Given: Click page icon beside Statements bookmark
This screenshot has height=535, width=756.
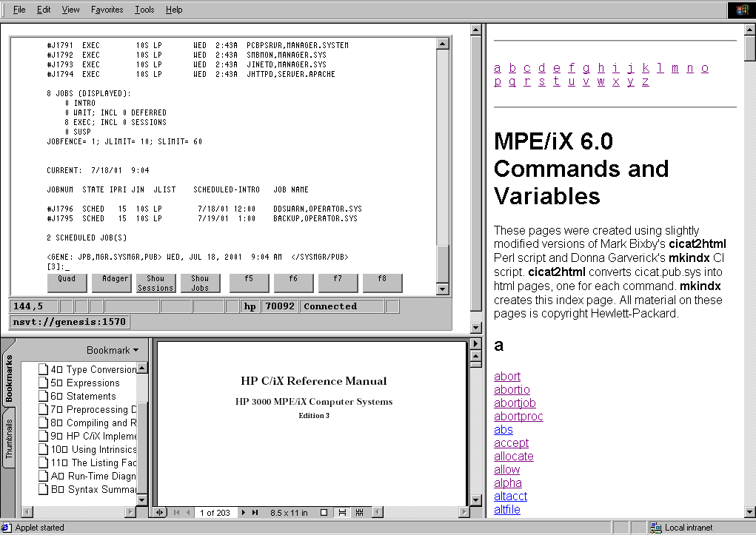Looking at the screenshot, I should tap(44, 396).
